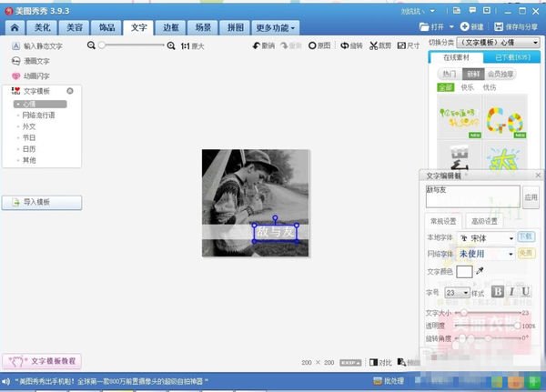This screenshot has height=392, width=546.
Task: Switch to the 边框 tab
Action: (x=171, y=27)
